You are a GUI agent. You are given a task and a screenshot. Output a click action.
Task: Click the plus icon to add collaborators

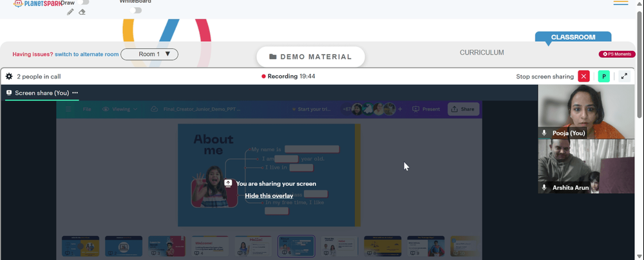click(x=401, y=109)
